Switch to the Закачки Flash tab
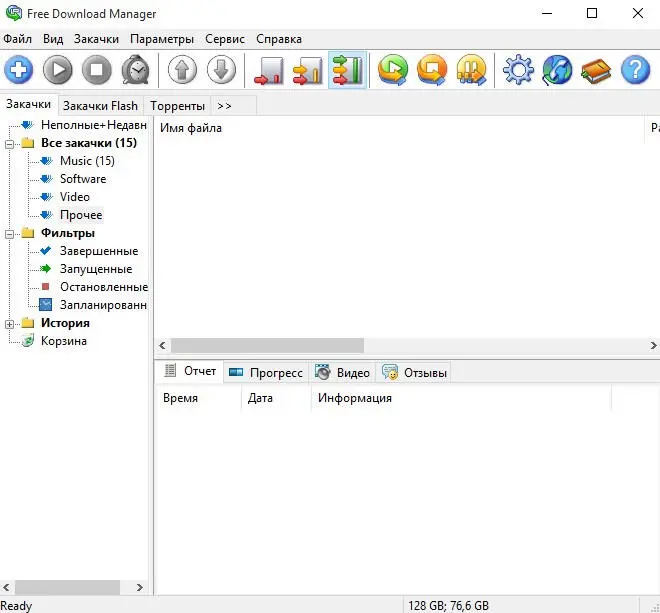660x613 pixels. tap(101, 106)
